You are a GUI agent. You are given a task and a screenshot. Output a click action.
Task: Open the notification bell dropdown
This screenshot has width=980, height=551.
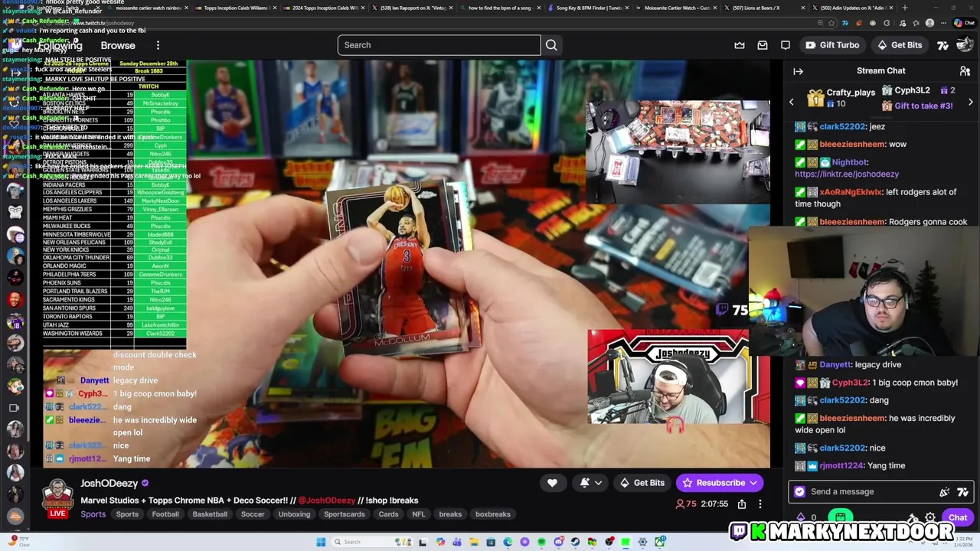pyautogui.click(x=590, y=483)
